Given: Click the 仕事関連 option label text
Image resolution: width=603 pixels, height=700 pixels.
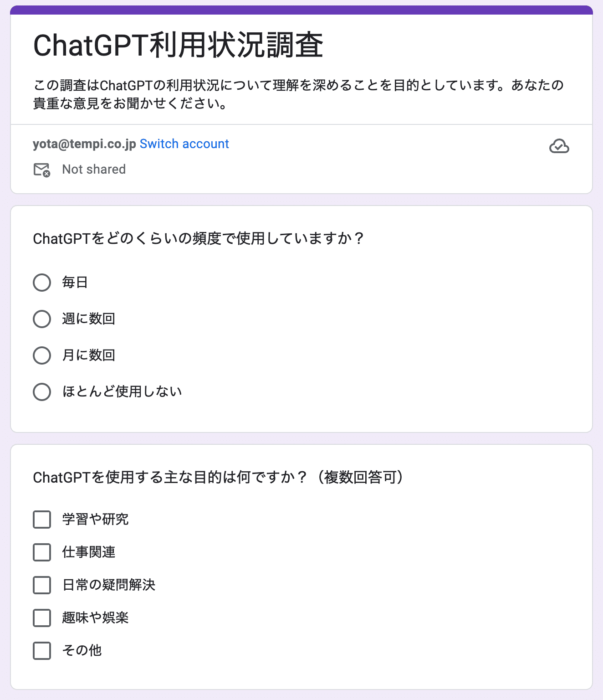Looking at the screenshot, I should coord(89,552).
